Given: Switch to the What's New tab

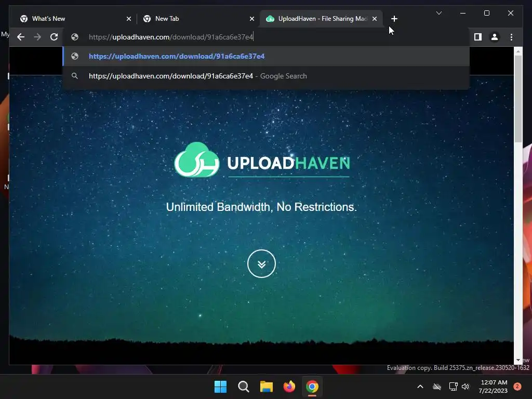Looking at the screenshot, I should click(x=74, y=19).
